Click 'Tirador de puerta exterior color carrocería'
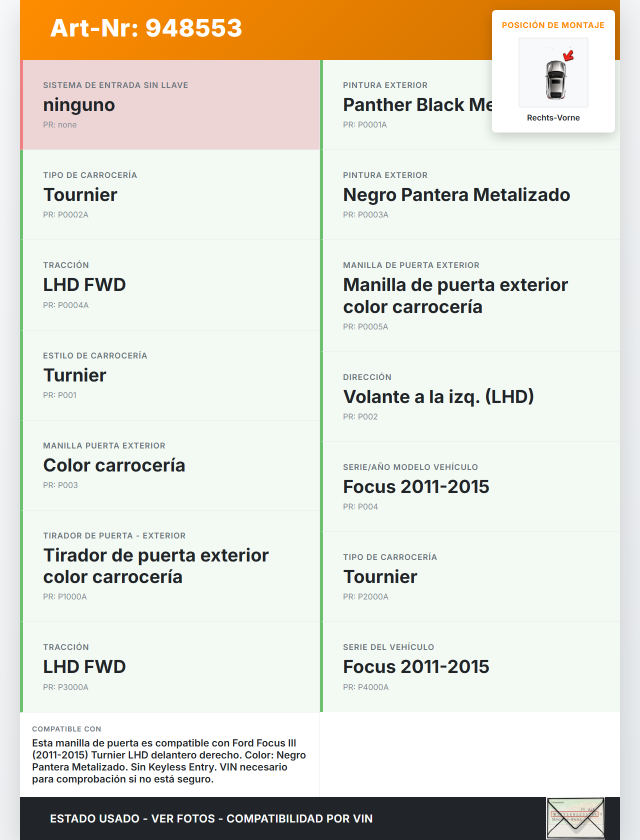This screenshot has height=840, width=640. [x=156, y=566]
